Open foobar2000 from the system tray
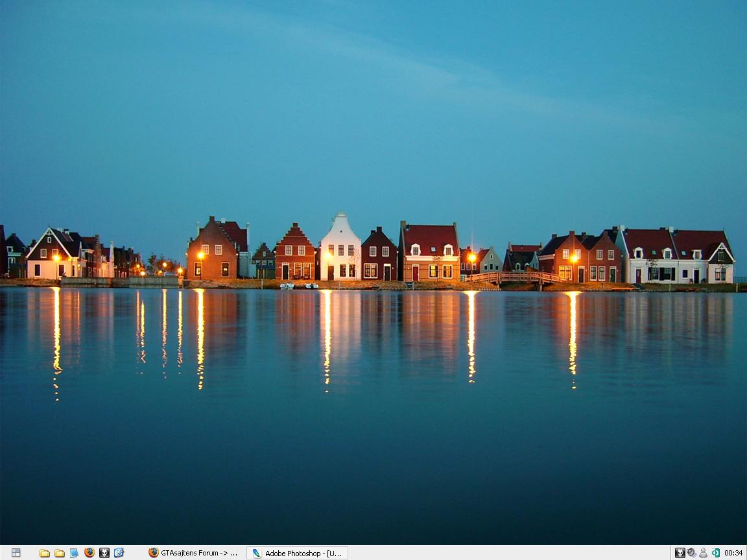The image size is (747, 560). tap(680, 553)
